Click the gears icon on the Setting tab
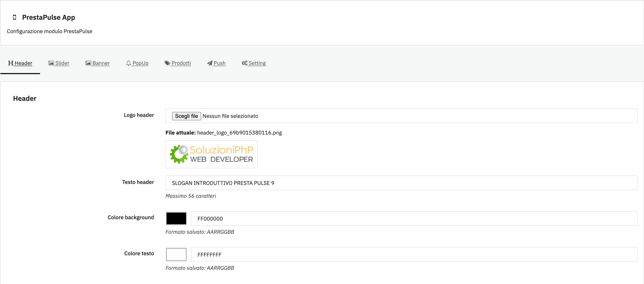 [x=244, y=63]
